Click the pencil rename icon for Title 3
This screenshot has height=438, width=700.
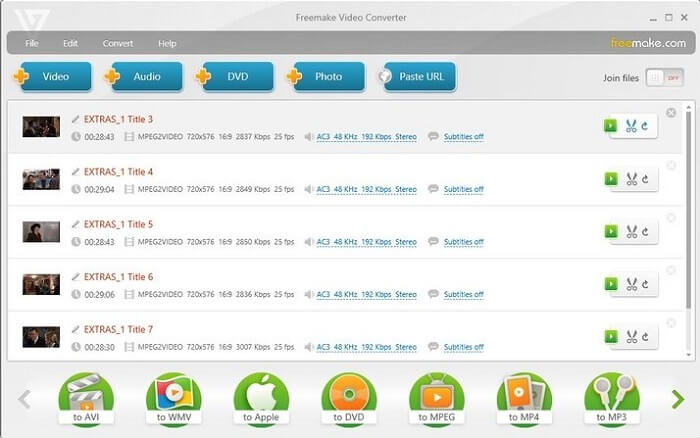75,119
